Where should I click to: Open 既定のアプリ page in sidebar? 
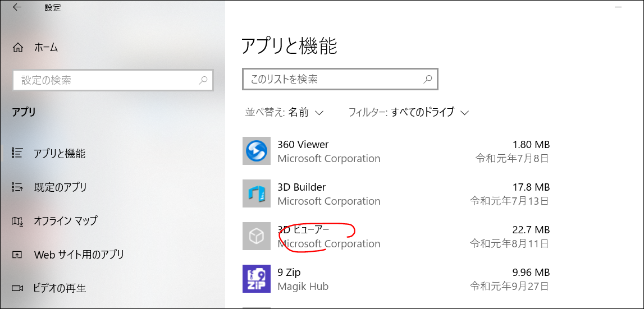pos(61,187)
